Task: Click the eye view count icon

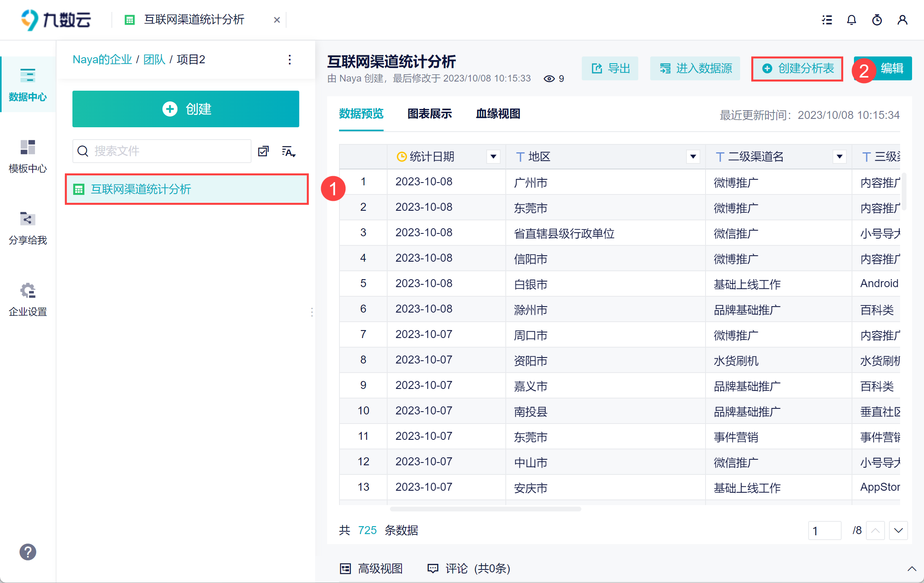Action: [x=549, y=79]
